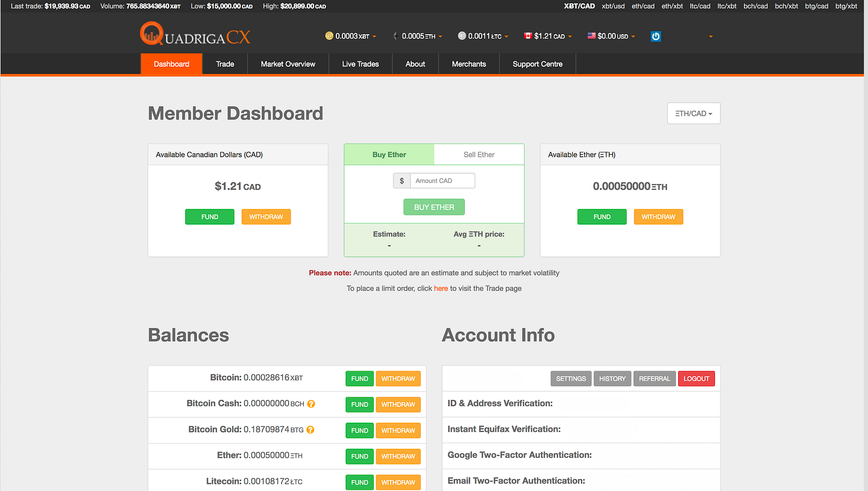The width and height of the screenshot is (868, 491).
Task: Open the REFERRAL page
Action: click(655, 379)
